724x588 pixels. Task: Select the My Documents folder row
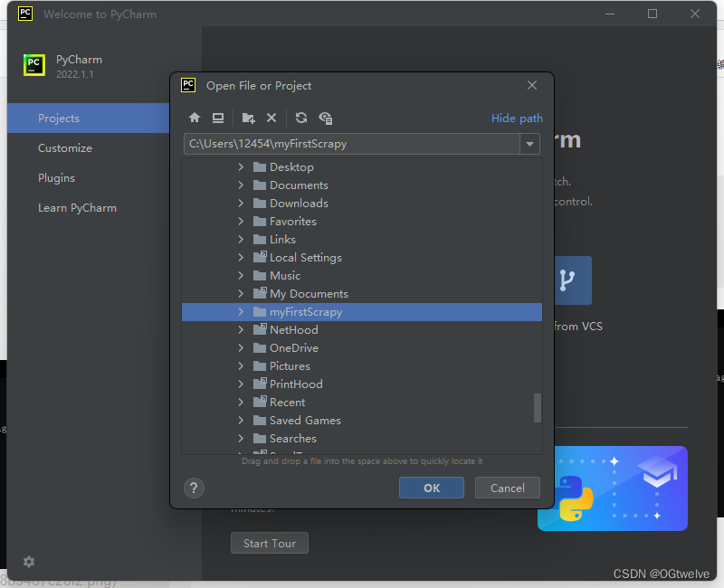362,293
